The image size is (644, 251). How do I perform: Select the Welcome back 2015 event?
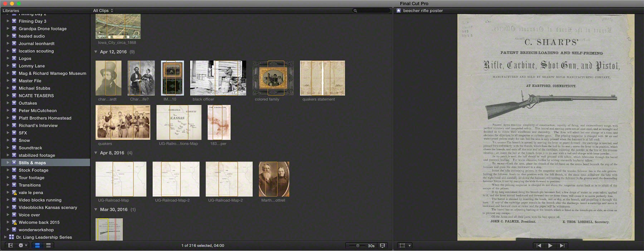coord(39,222)
